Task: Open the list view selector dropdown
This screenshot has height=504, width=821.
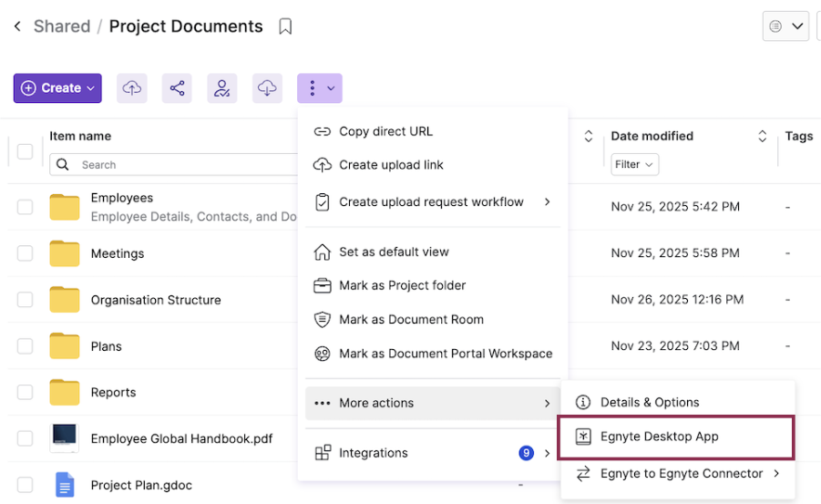Action: tap(785, 26)
